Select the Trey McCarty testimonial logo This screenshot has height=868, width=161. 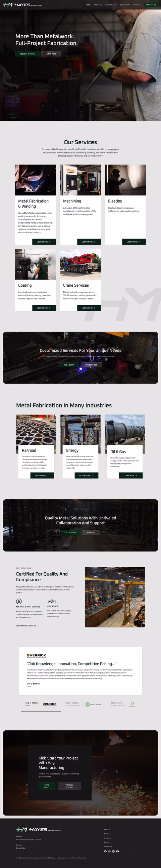(x=132, y=704)
